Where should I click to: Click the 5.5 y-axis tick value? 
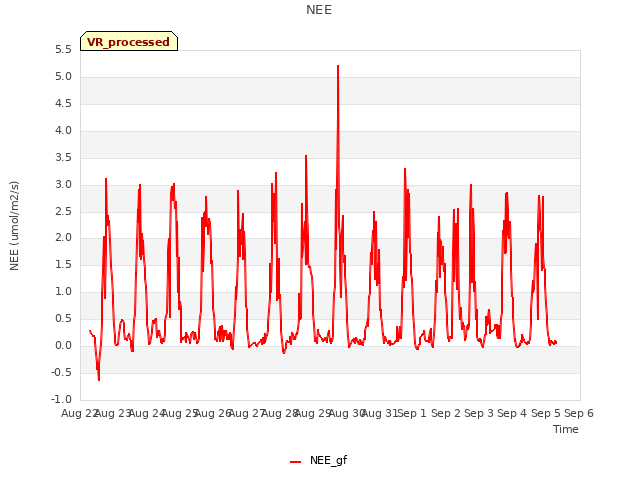click(63, 50)
